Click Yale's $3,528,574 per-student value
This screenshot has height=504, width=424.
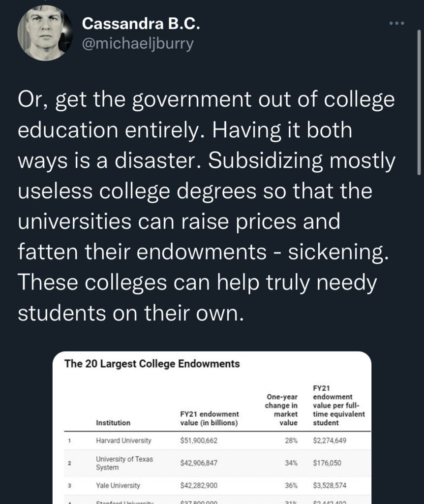(x=330, y=485)
